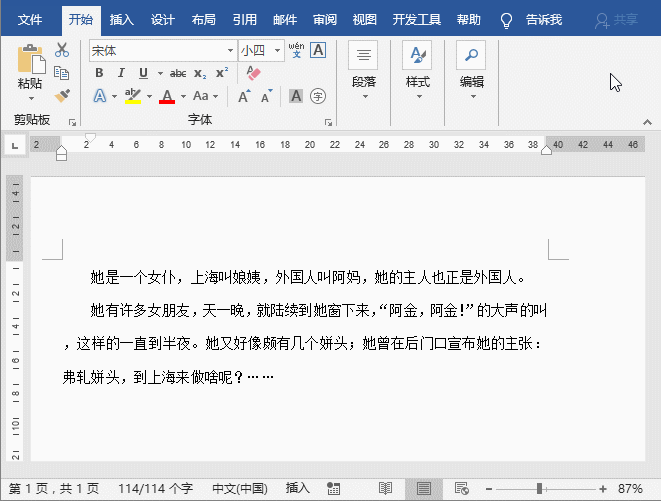Click word count 114/114 个字
The image size is (661, 501).
point(156,489)
